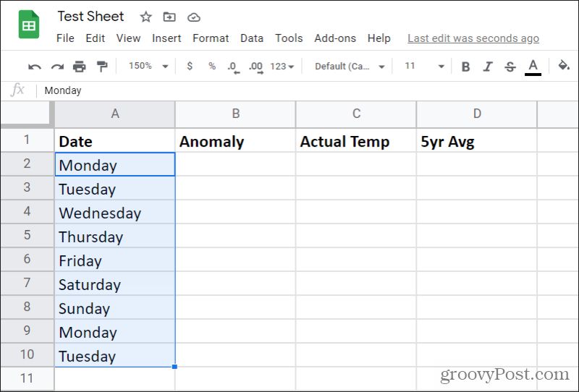579x392 pixels.
Task: Open the Format menu
Action: click(211, 38)
